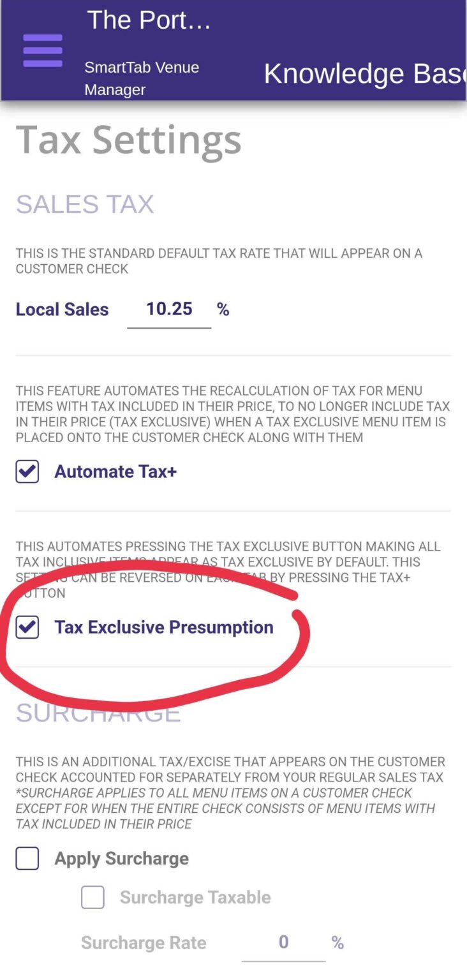Click the SURCHARGE section heading

(x=97, y=713)
